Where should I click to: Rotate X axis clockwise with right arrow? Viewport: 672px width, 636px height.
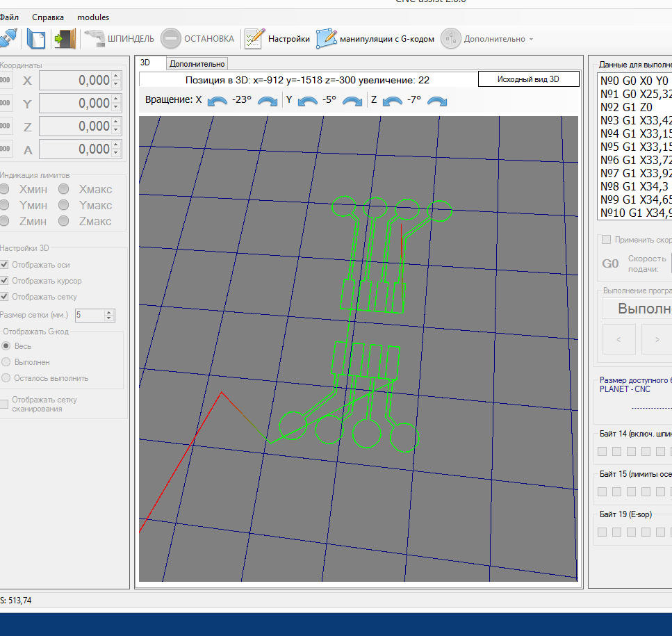coord(268,101)
